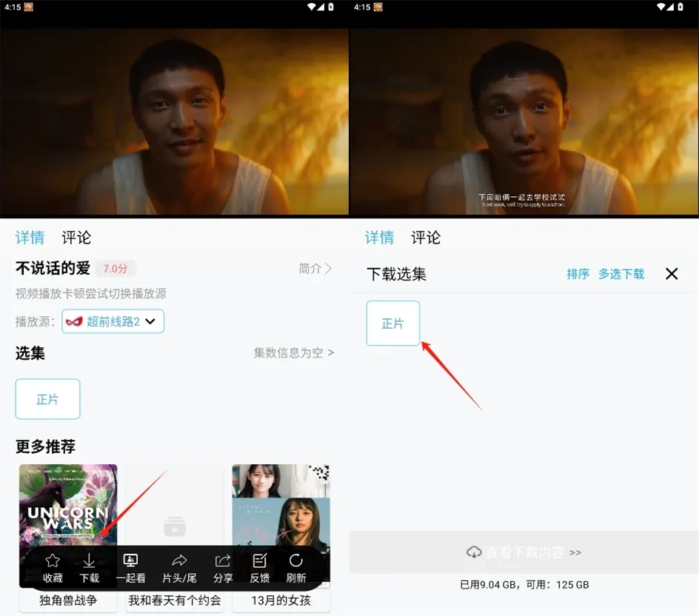Viewport: 699px width, 616px height.
Task: Tap the 收藏 star icon
Action: [53, 561]
